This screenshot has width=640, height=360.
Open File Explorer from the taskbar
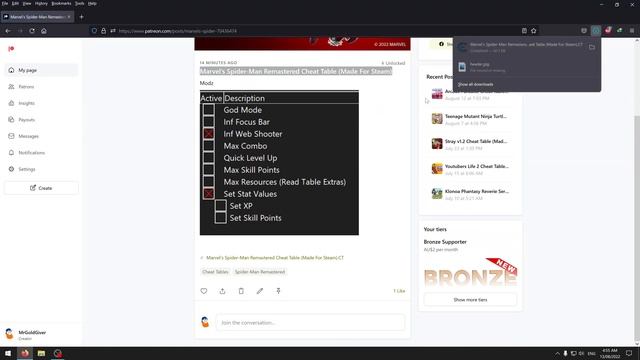41,353
